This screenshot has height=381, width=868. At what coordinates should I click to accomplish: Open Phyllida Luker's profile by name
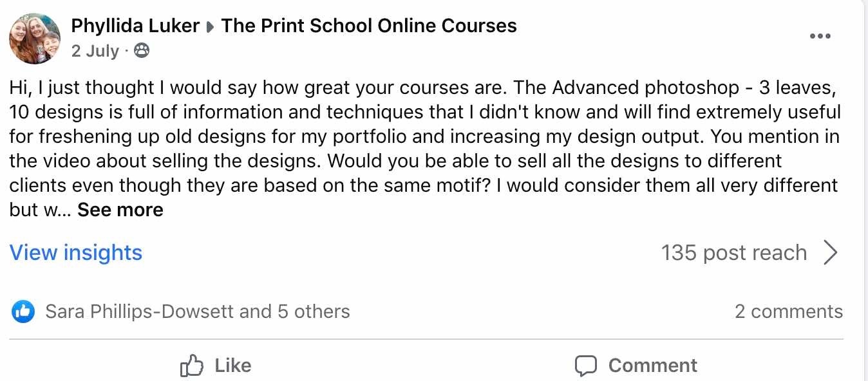[135, 26]
